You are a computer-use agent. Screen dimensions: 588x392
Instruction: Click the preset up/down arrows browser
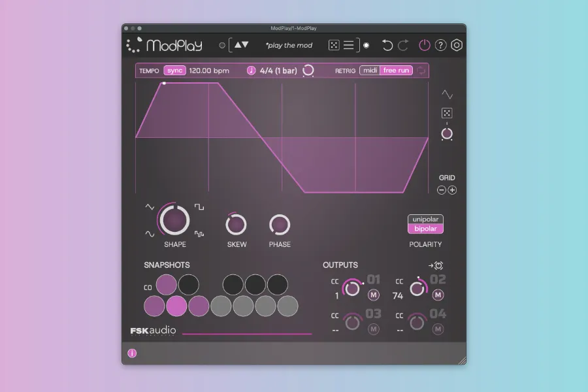tap(241, 45)
